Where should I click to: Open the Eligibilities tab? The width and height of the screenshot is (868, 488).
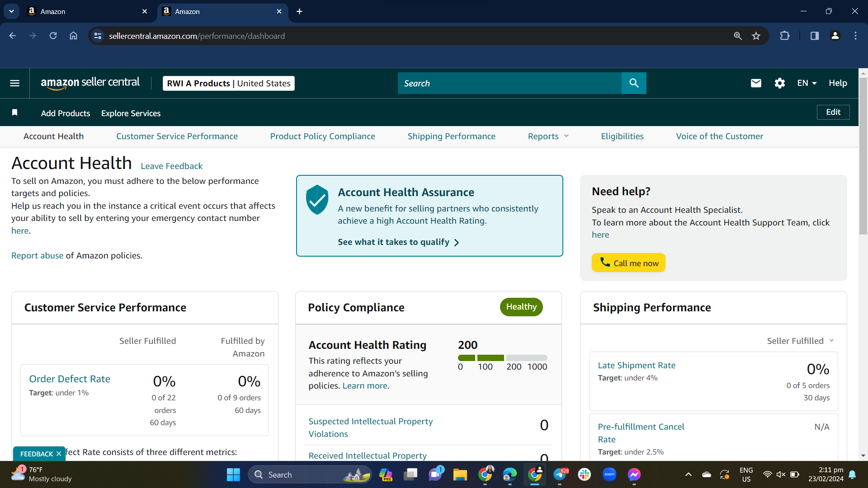tap(622, 136)
